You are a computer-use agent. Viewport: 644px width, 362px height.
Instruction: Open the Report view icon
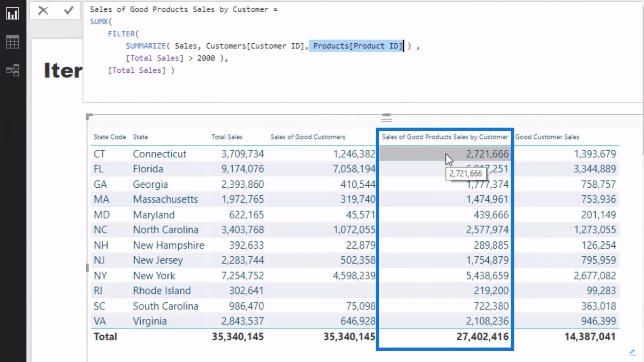tap(12, 14)
